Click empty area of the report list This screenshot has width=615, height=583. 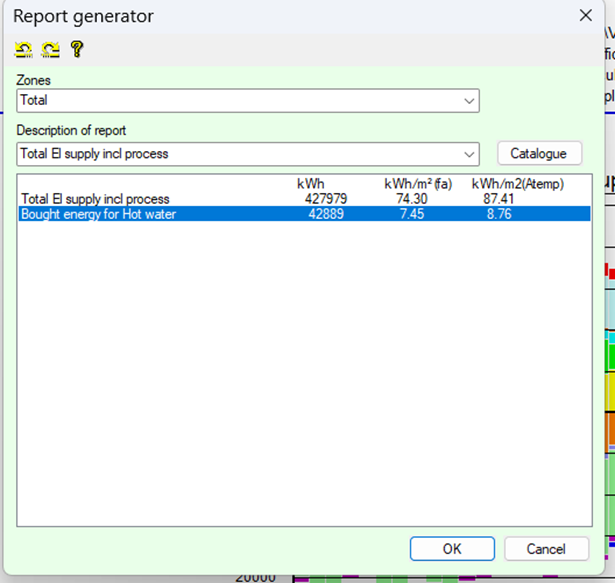[300, 380]
